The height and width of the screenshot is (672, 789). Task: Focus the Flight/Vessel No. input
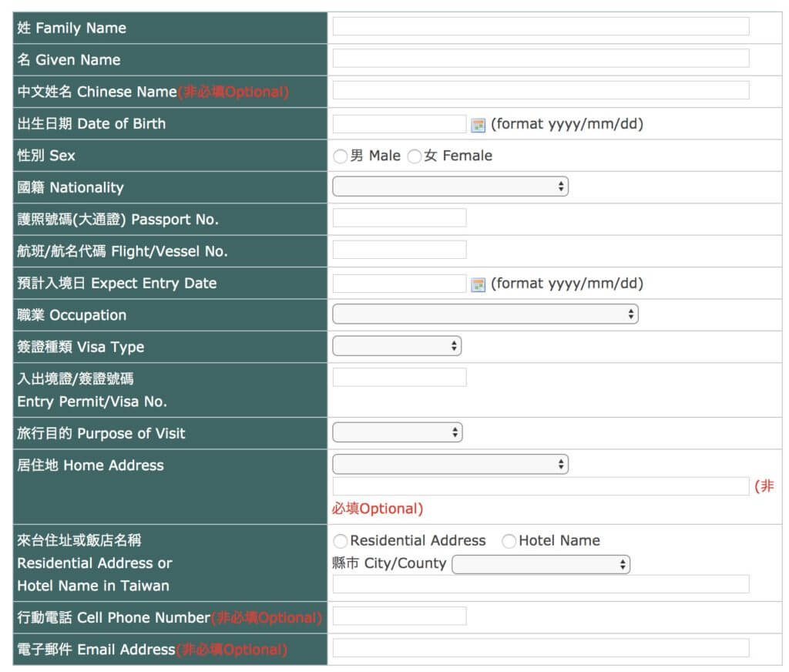pyautogui.click(x=399, y=250)
